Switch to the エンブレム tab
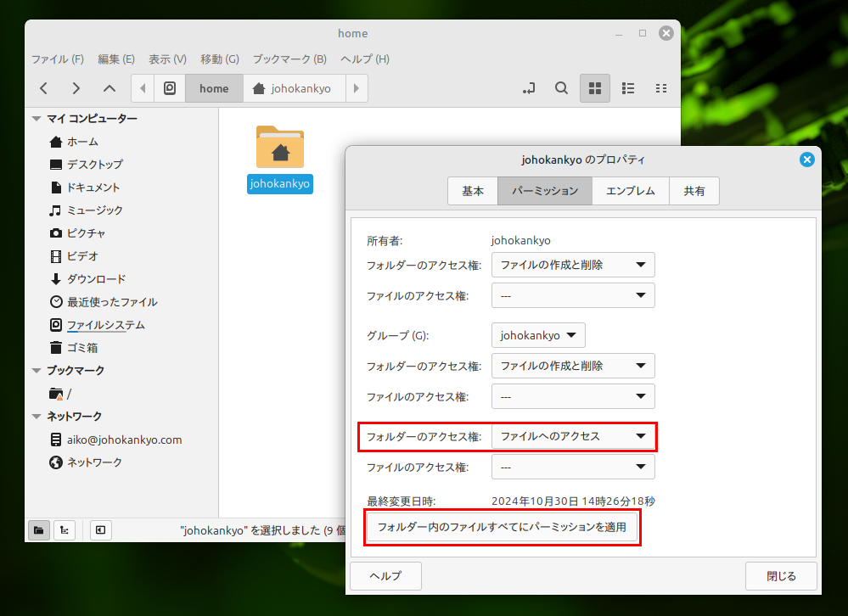The image size is (848, 616). [x=631, y=191]
